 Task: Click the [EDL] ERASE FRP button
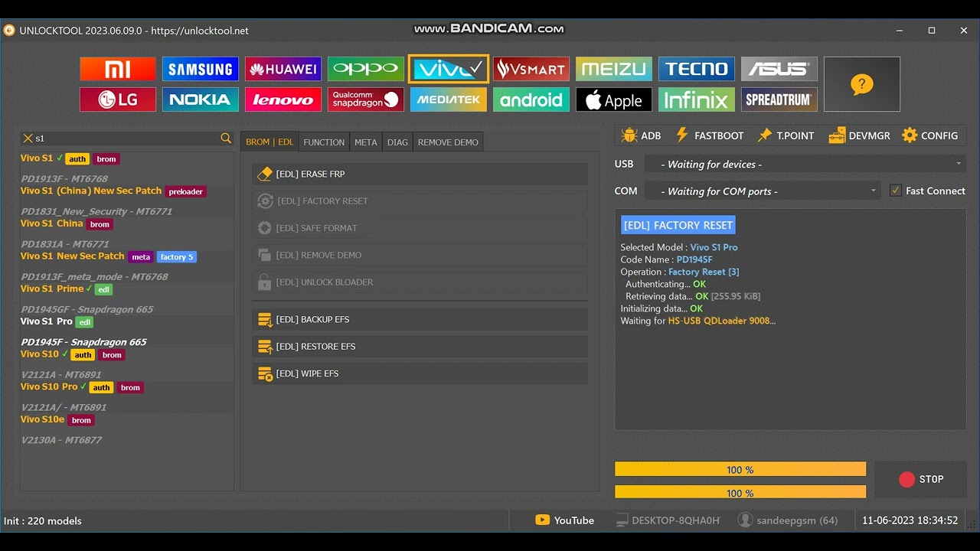tap(420, 174)
